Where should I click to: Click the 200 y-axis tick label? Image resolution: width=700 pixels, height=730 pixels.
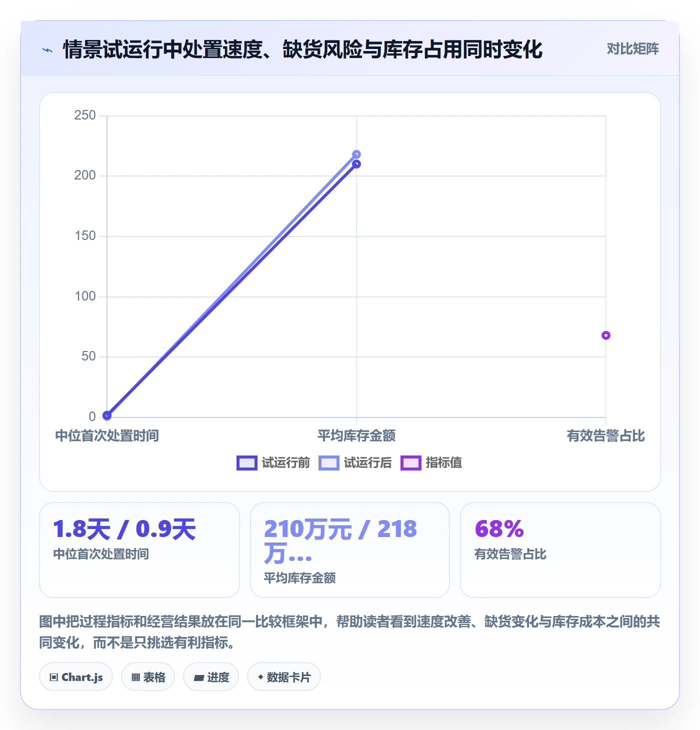[85, 175]
